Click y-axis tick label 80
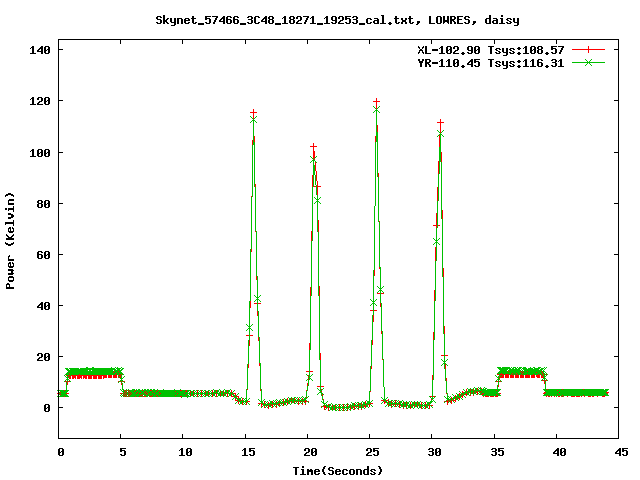 (43, 204)
